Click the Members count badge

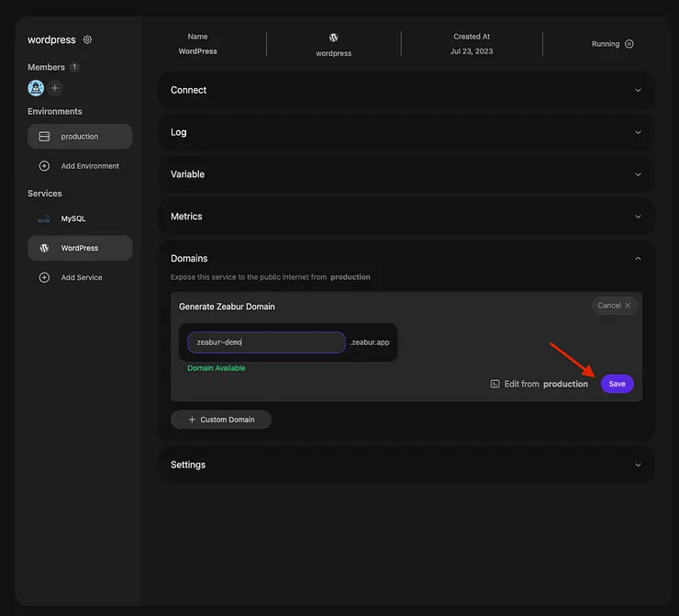pos(74,67)
